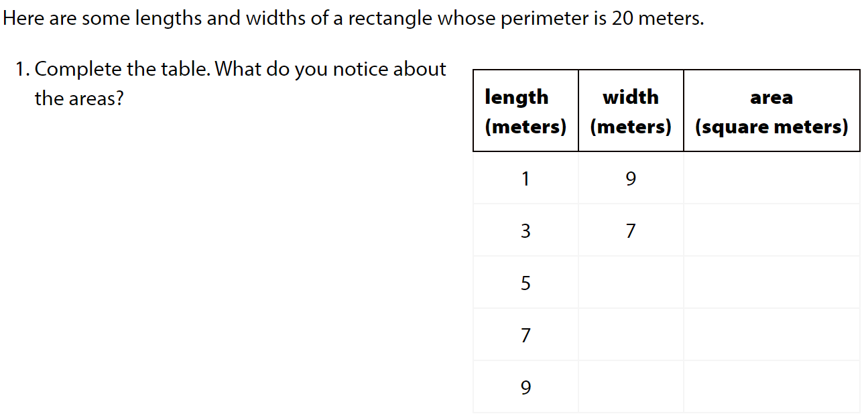Click the "width (meters)" column header
Viewport: 868px width, 420px height.
point(631,111)
